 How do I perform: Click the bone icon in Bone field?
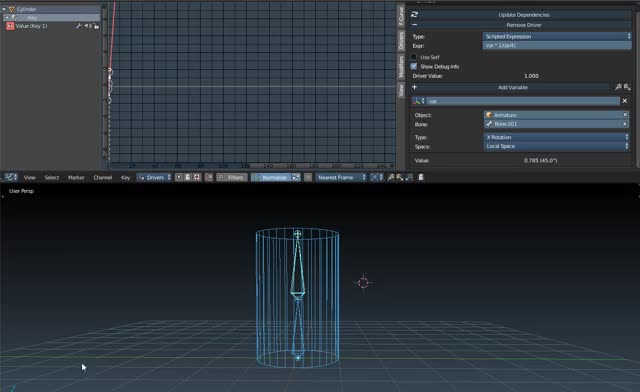[x=489, y=124]
